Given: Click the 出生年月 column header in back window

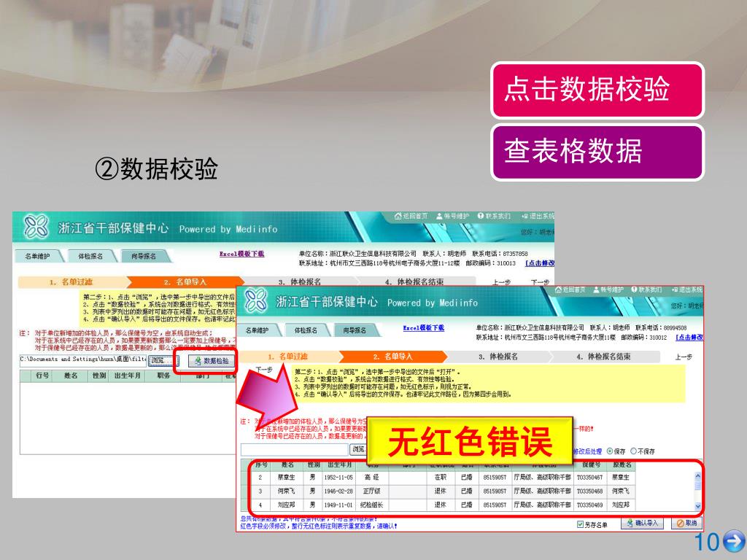Looking at the screenshot, I should [127, 376].
